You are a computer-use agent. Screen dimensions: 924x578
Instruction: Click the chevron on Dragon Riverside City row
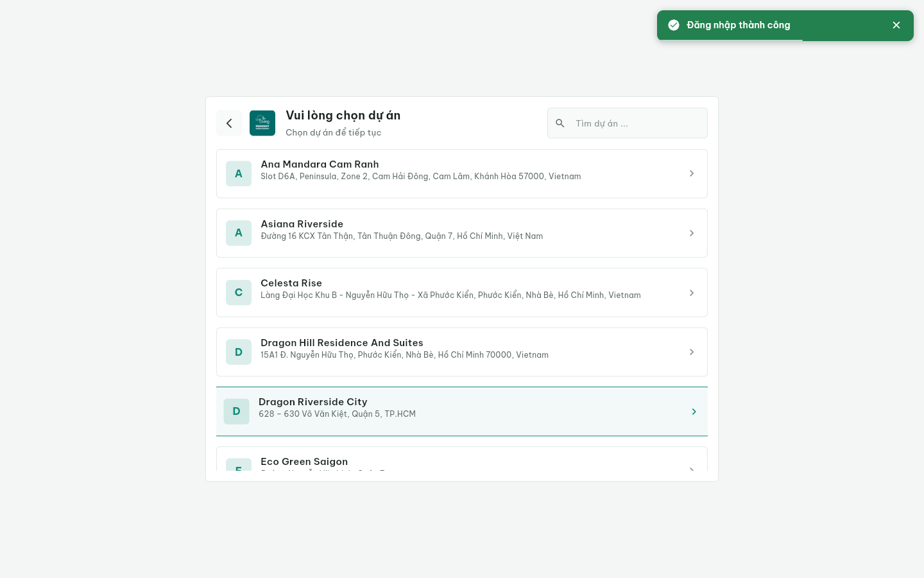tap(694, 412)
